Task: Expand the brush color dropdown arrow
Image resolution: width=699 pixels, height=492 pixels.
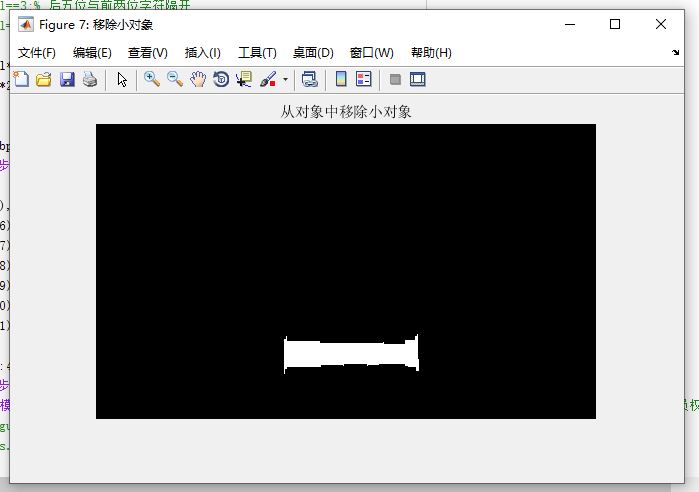Action: pos(285,80)
